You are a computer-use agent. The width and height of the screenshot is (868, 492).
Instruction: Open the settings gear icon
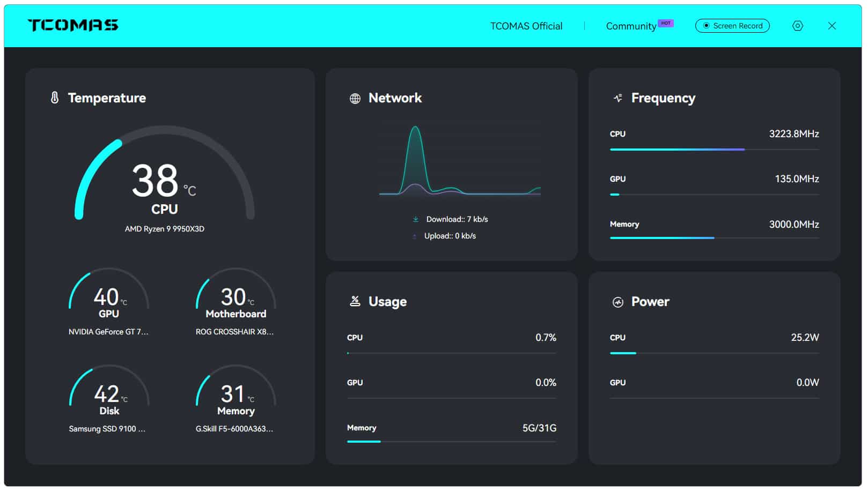[x=798, y=26]
